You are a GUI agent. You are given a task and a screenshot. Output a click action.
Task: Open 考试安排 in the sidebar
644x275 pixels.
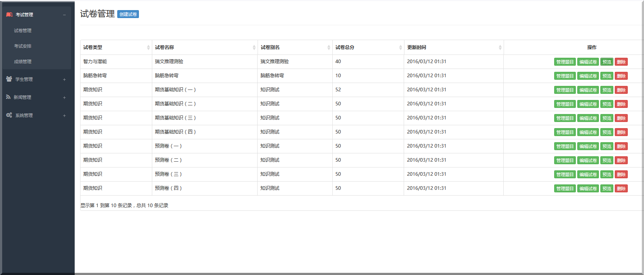[23, 46]
